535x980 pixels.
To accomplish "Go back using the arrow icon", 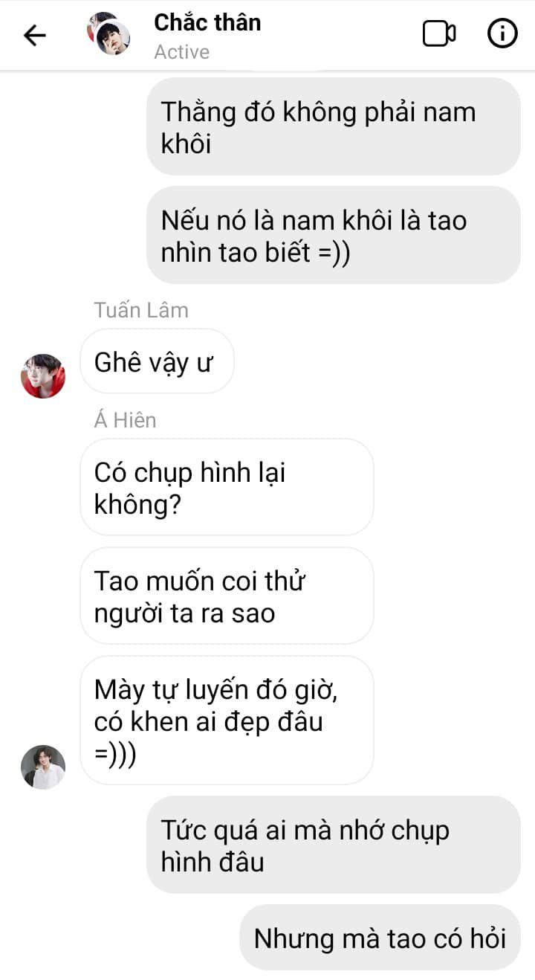I will (x=35, y=35).
